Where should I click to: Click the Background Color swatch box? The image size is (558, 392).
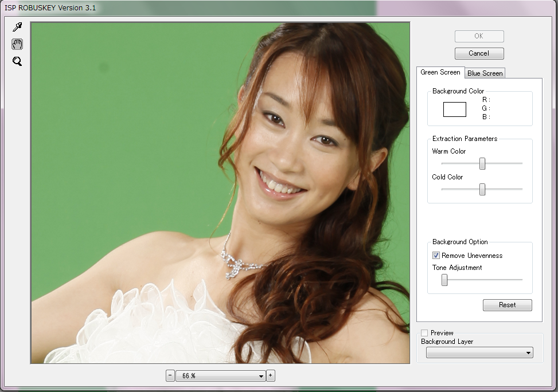[454, 109]
